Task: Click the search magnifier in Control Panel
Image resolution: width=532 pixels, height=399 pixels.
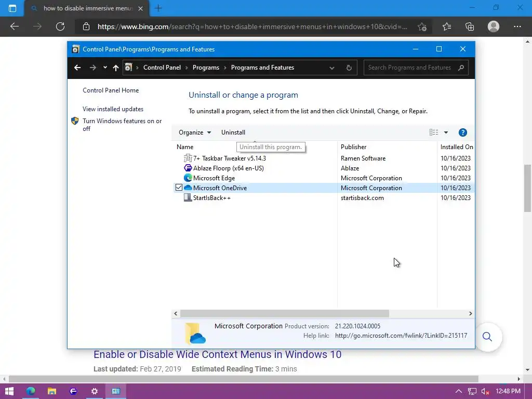Action: (x=461, y=68)
